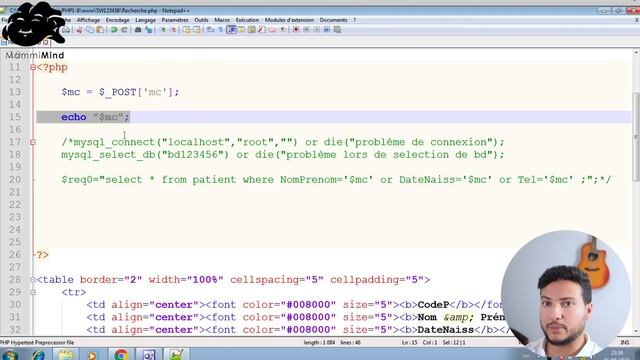This screenshot has width=640, height=360.
Task: Click 'PHP Hypertext Preprocessor file' status text
Action: pyautogui.click(x=37, y=342)
